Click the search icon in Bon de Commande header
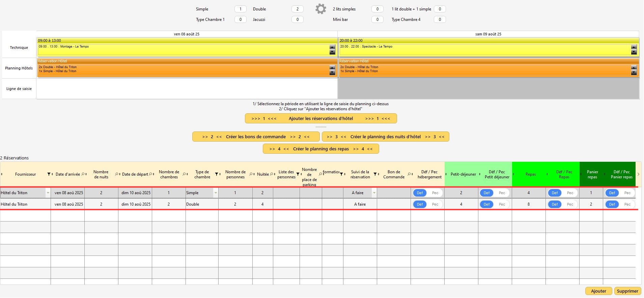The image size is (644, 298). tap(409, 174)
